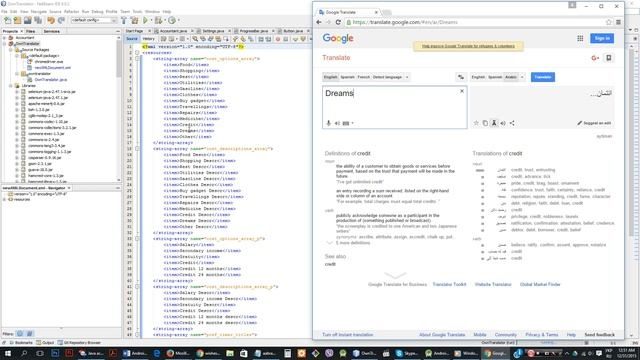Click Debug Project icon in toolbar

[x=158, y=20]
